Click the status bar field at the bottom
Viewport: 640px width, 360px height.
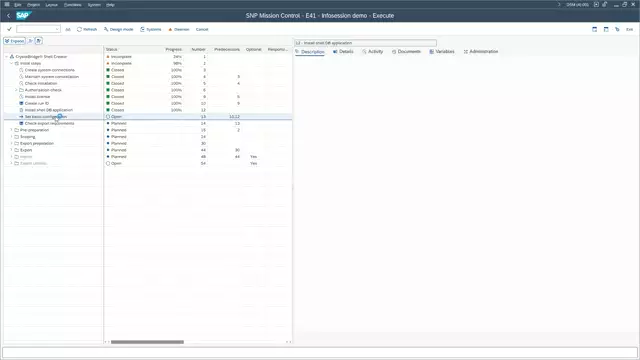[x=320, y=353]
